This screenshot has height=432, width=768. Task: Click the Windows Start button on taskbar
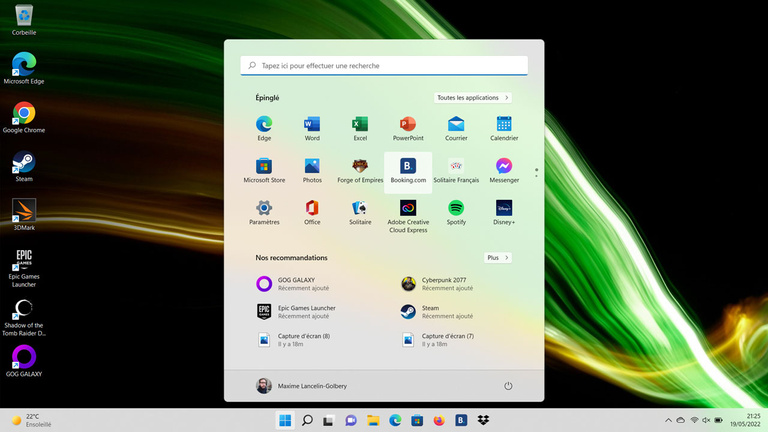pyautogui.click(x=285, y=420)
